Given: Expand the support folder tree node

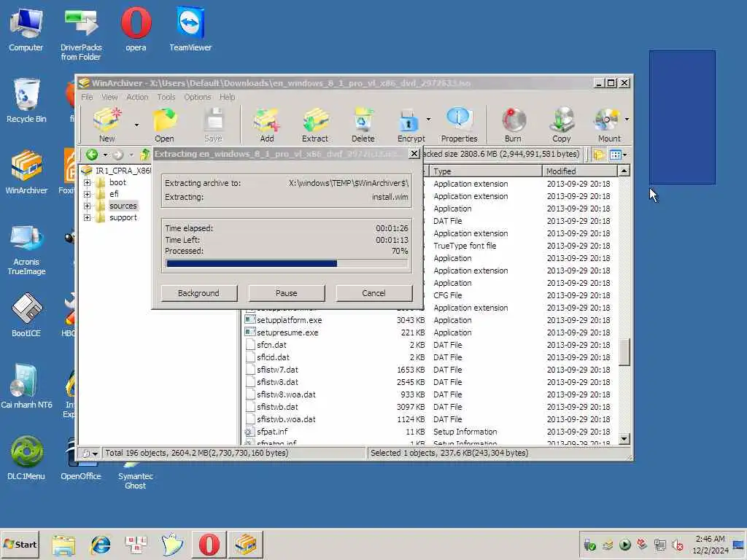Looking at the screenshot, I should [x=87, y=217].
